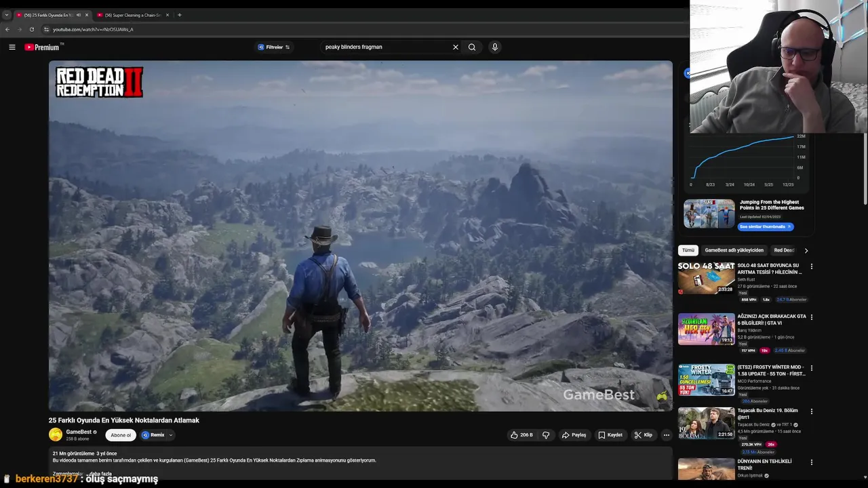Show more category chips with right arrow

tap(806, 250)
